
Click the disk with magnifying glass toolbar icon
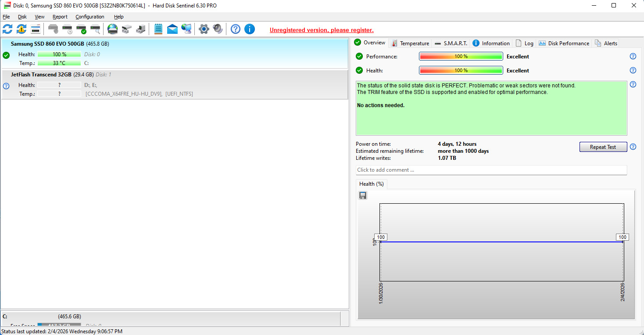95,29
